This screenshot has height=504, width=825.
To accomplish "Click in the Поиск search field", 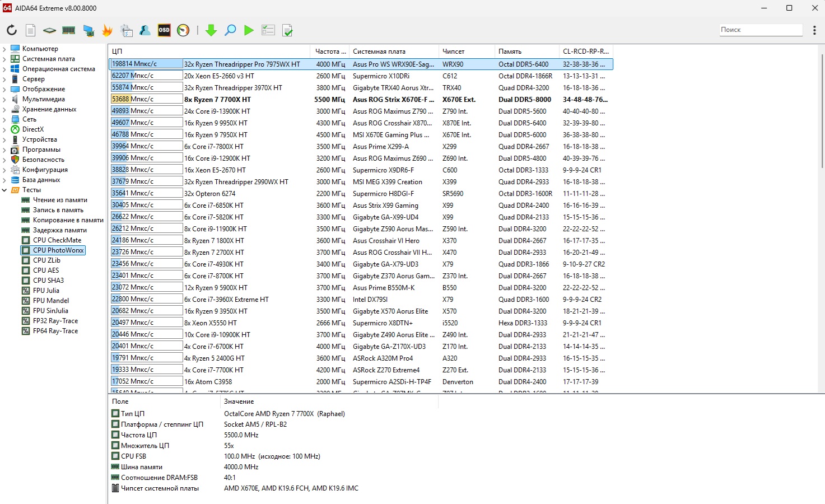I will (x=761, y=30).
